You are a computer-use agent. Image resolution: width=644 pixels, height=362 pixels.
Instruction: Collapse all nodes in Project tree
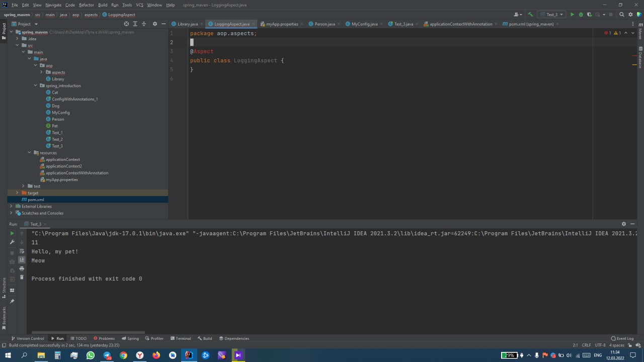click(x=143, y=24)
